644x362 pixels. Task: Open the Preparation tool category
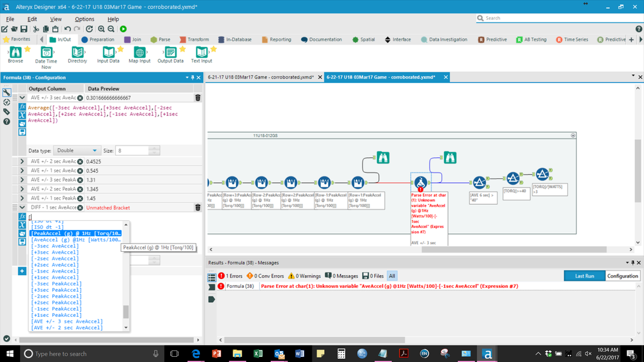pos(98,39)
